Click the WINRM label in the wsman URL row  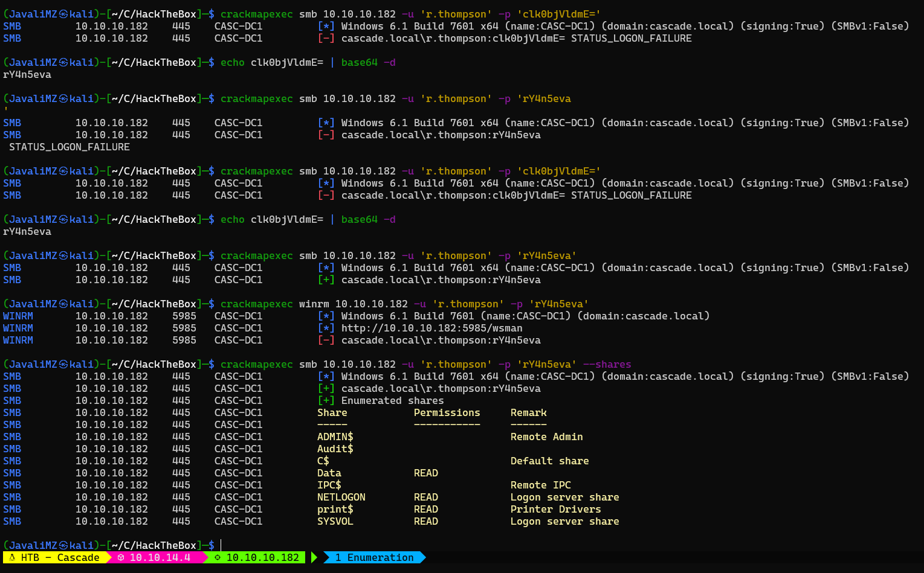tap(18, 328)
